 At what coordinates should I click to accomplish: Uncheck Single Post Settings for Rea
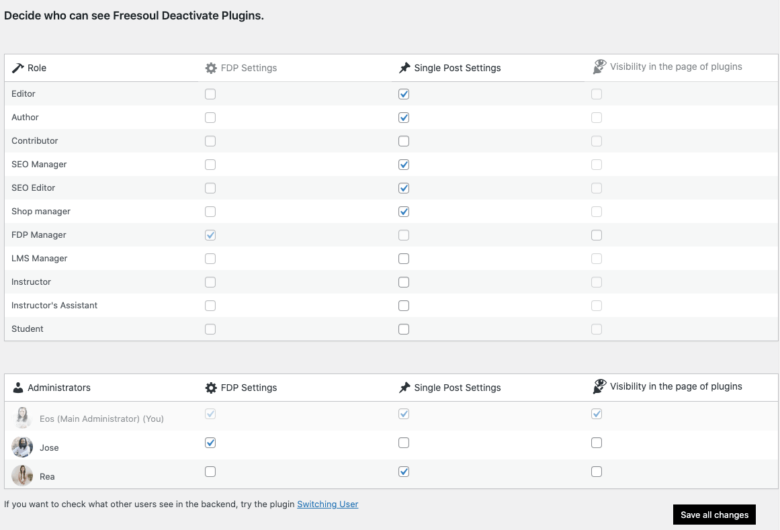pos(404,472)
